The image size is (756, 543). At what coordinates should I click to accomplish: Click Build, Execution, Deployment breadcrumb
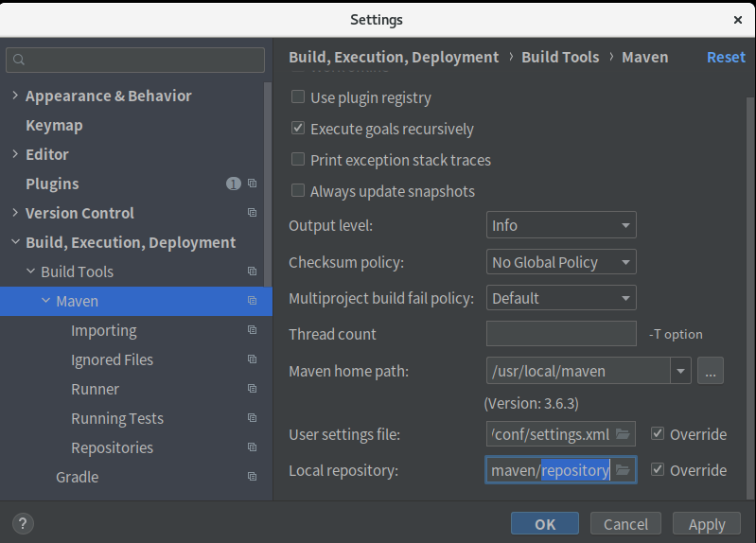coord(394,58)
